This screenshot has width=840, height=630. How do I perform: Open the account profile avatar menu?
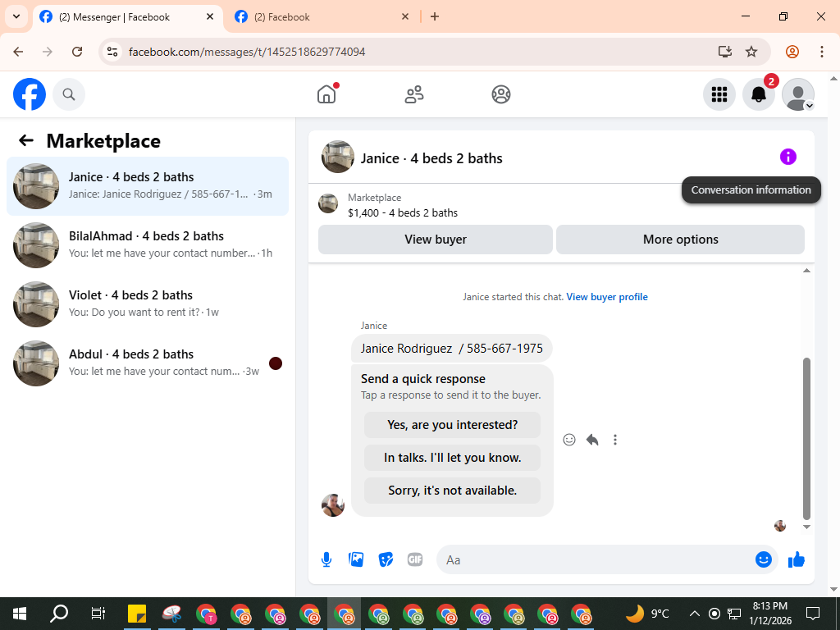(x=798, y=94)
